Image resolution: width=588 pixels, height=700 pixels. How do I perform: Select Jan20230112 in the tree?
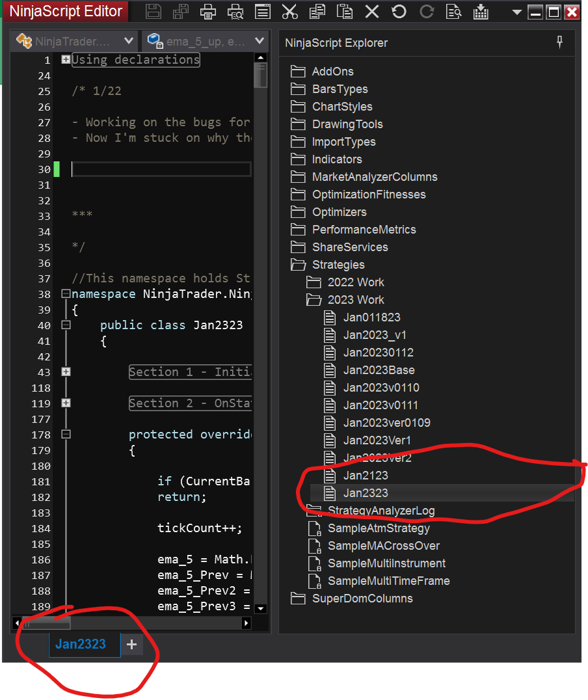(x=378, y=353)
